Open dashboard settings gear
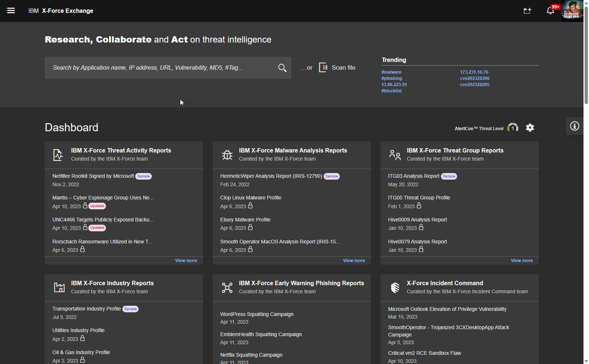 tap(530, 128)
